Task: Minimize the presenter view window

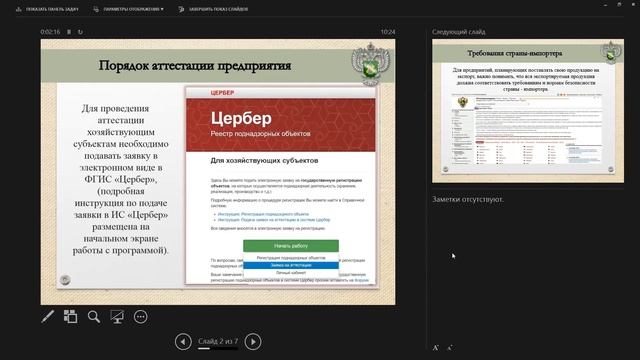Action: coord(605,4)
